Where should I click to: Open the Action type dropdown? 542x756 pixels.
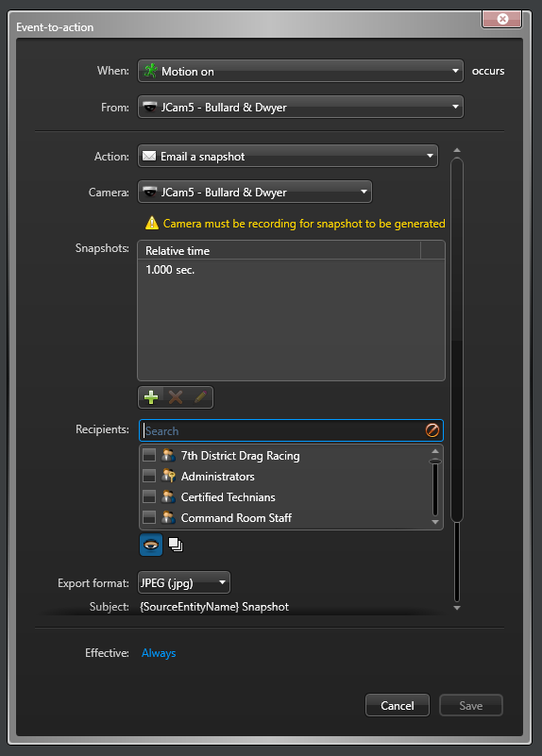coord(288,157)
